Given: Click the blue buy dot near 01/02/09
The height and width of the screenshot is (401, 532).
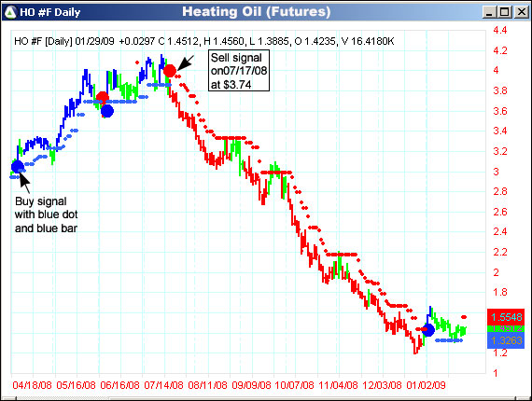Looking at the screenshot, I should (x=428, y=329).
